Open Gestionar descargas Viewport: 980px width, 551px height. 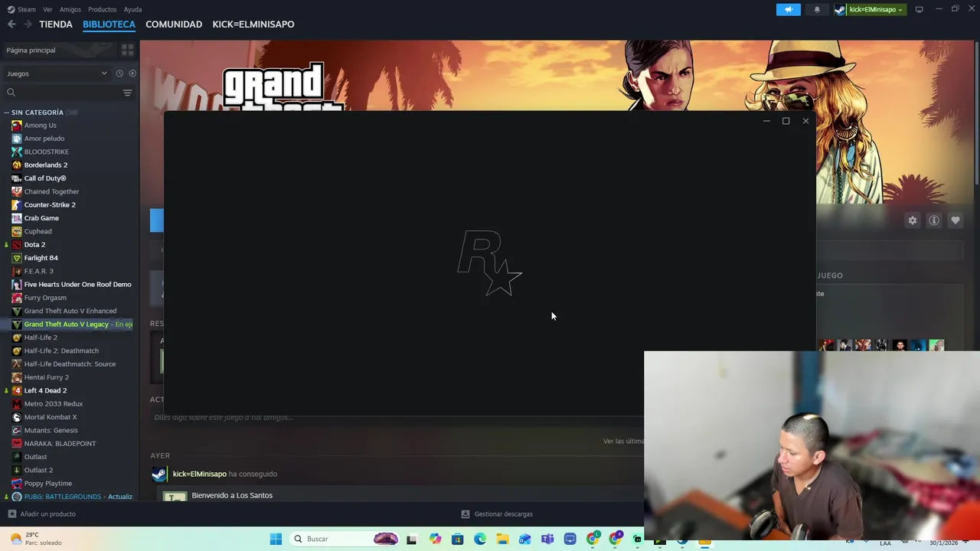pyautogui.click(x=497, y=514)
